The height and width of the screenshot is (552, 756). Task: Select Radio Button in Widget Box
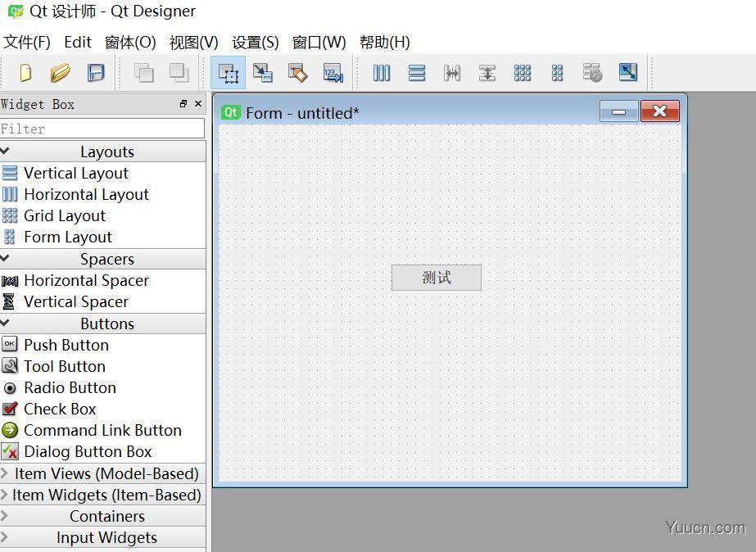[x=70, y=387]
